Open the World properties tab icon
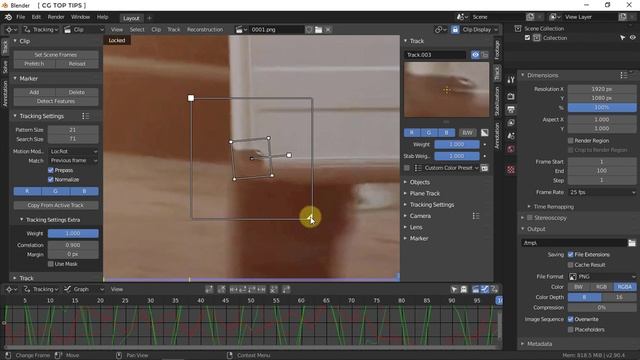Viewport: 640px width, 360px height. (x=511, y=149)
